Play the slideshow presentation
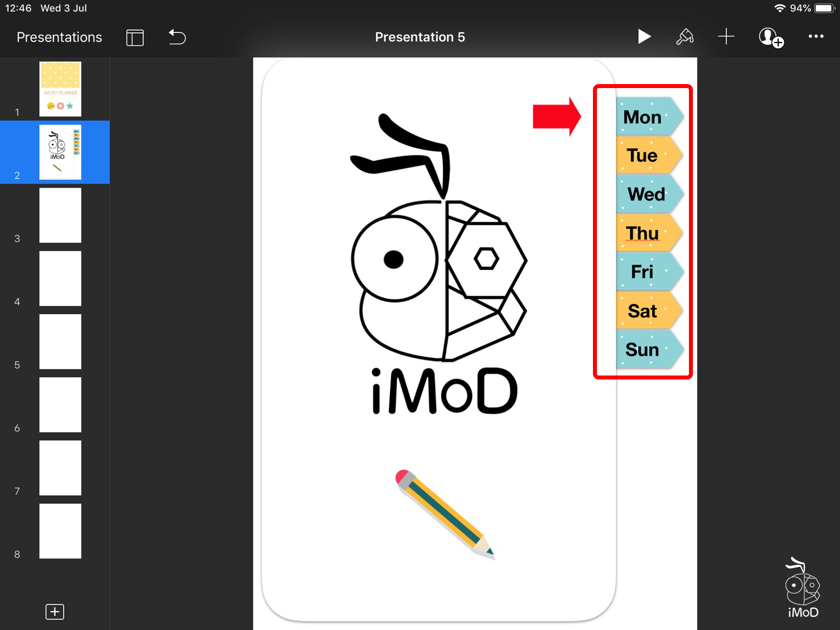Viewport: 840px width, 630px height. 643,37
